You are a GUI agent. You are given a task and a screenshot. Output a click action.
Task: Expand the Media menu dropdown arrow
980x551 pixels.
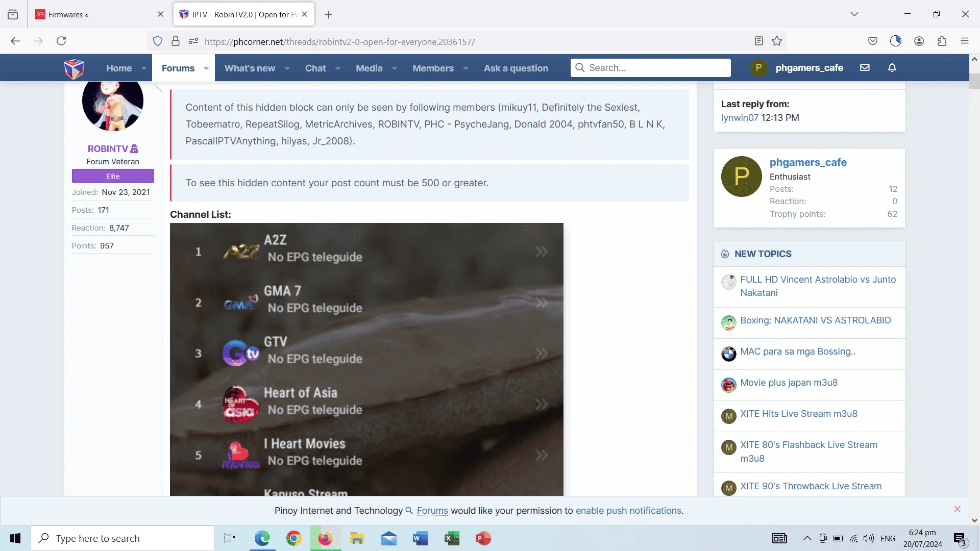[x=394, y=68]
